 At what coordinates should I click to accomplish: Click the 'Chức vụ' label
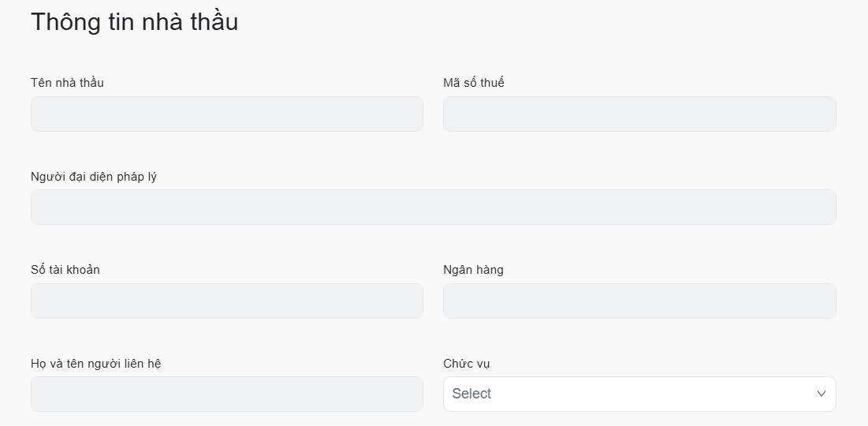point(467,364)
